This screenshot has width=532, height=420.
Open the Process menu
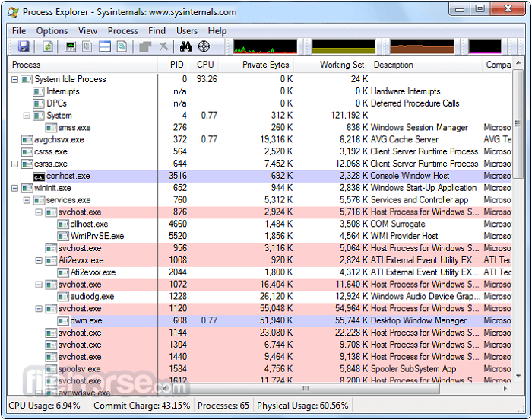click(122, 30)
